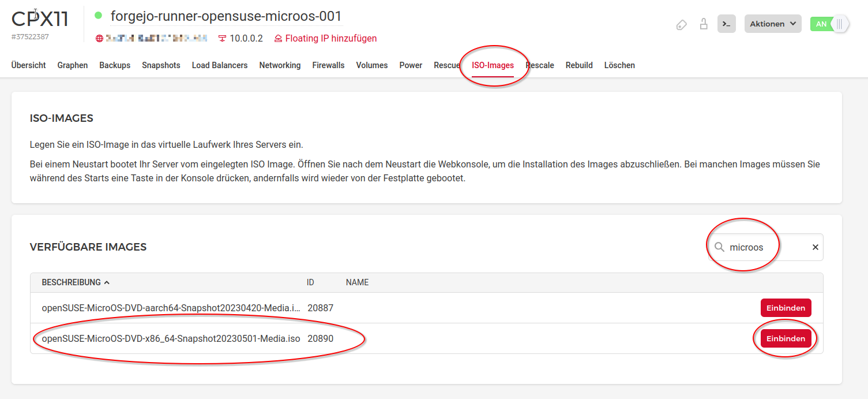Click Einbinden for the aarch64 image
This screenshot has width=868, height=399.
pyautogui.click(x=786, y=308)
